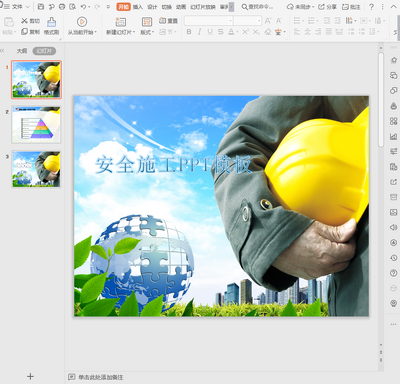
Task: Click the slide title 安全施工PPT模板
Action: click(173, 165)
